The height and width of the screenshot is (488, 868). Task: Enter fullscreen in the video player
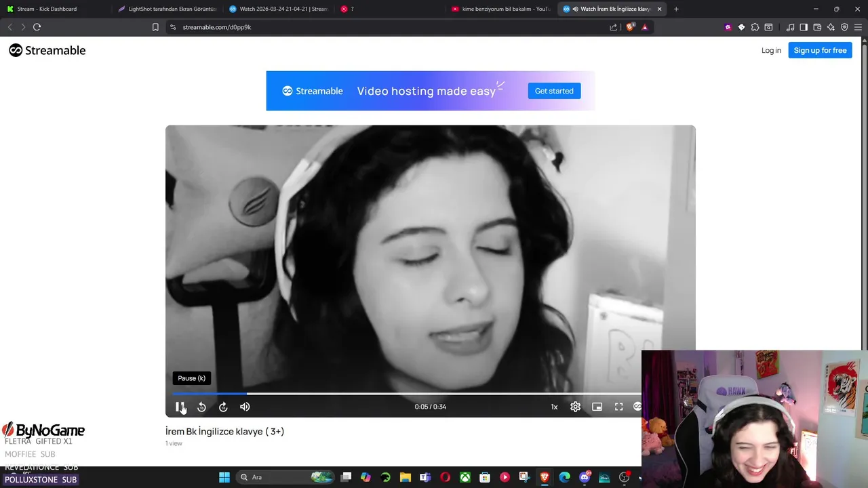[618, 407]
